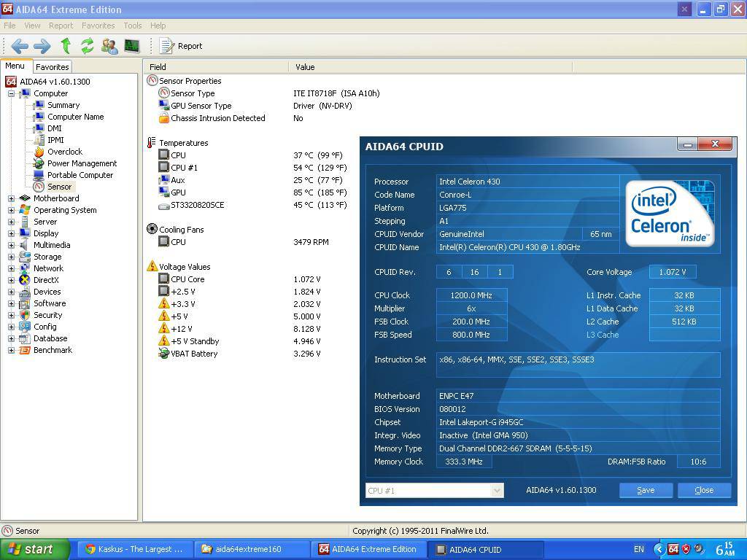
Task: Click the Overclock flame icon
Action: click(x=39, y=152)
